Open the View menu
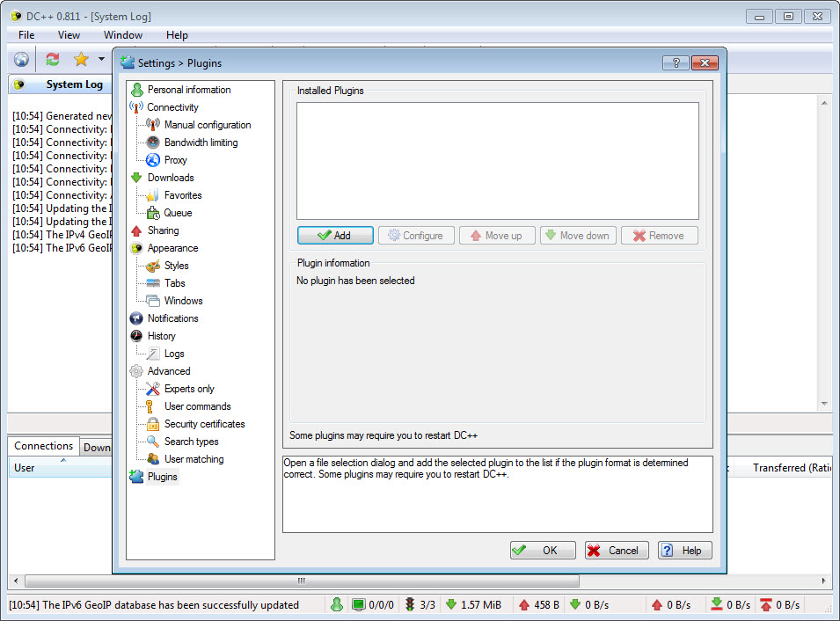Viewport: 840px width, 621px height. 69,35
